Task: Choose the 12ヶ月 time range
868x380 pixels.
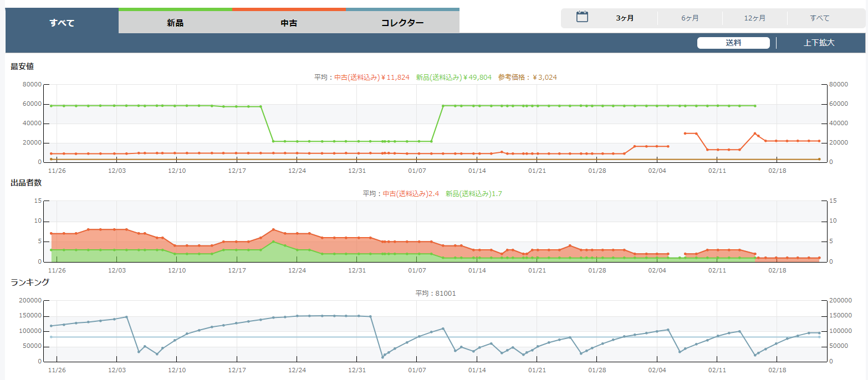Action: click(755, 18)
